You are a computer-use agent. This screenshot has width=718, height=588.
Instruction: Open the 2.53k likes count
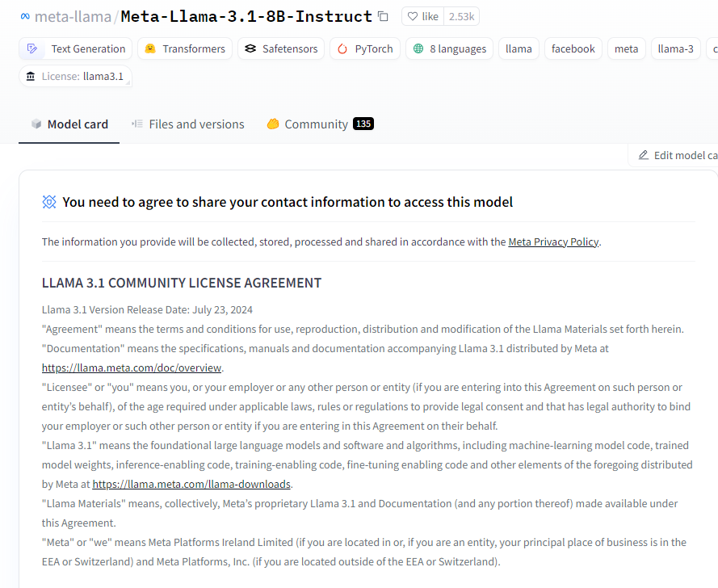pyautogui.click(x=462, y=16)
